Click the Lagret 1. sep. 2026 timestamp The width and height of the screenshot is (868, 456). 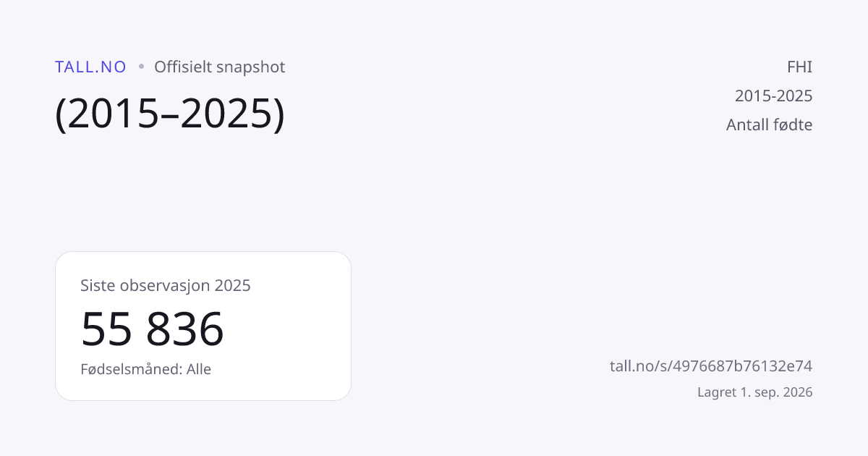pyautogui.click(x=755, y=392)
